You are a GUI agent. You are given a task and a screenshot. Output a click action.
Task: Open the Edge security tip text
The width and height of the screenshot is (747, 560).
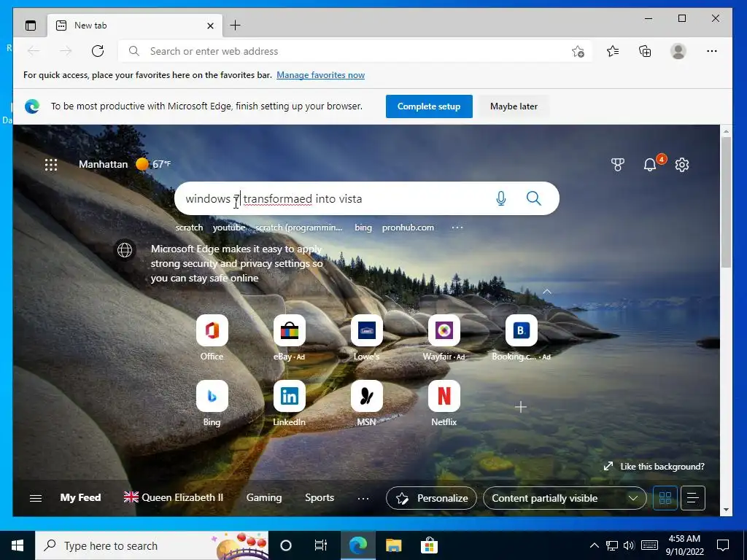pos(237,263)
